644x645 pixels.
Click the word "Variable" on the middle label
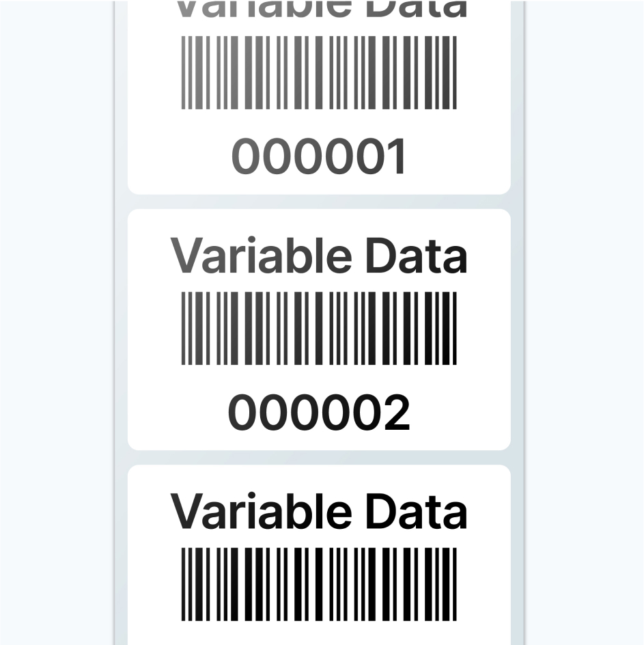[x=261, y=256]
